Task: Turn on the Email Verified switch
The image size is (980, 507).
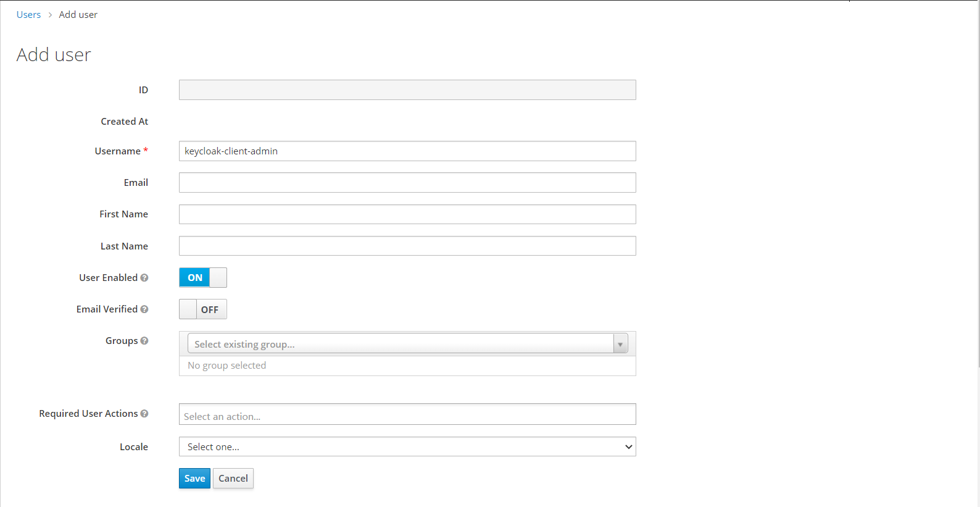Action: pos(203,309)
